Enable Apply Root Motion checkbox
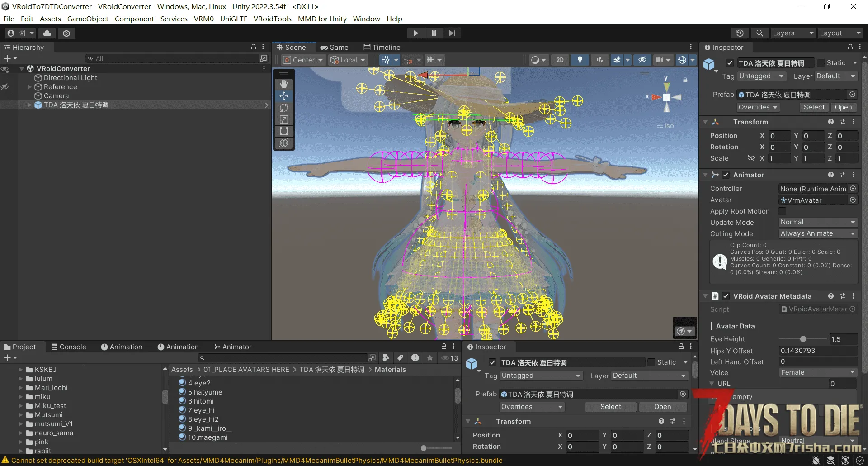This screenshot has height=466, width=868. [x=783, y=211]
